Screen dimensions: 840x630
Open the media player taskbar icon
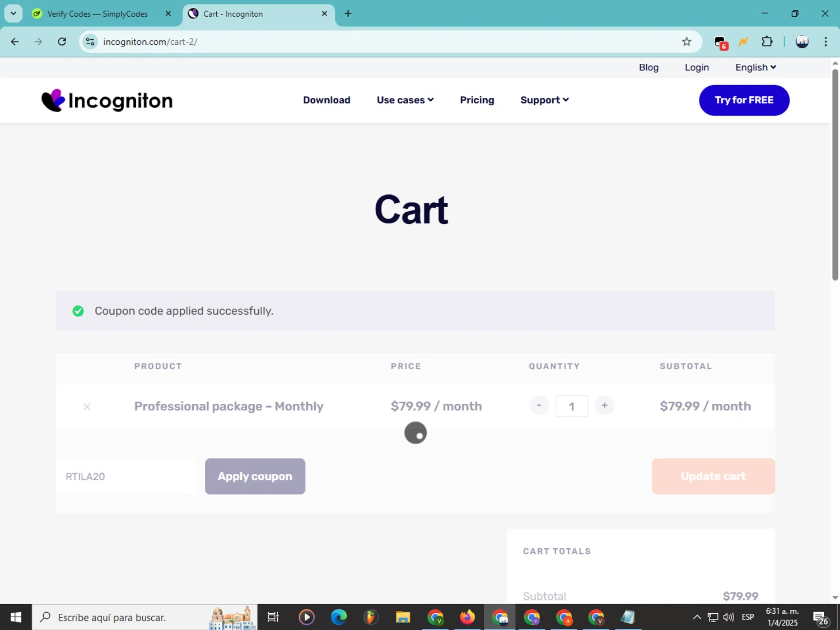[x=306, y=617]
